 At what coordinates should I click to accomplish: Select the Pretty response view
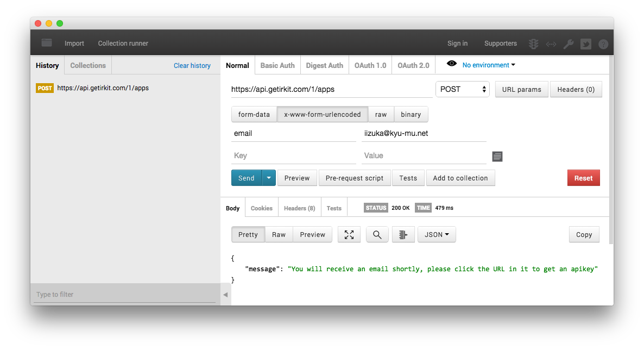pyautogui.click(x=248, y=234)
